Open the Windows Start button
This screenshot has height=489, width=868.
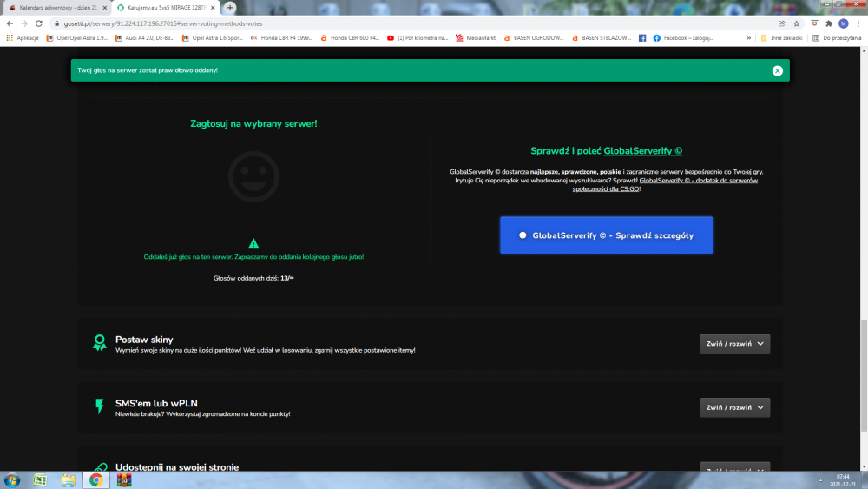tap(11, 480)
